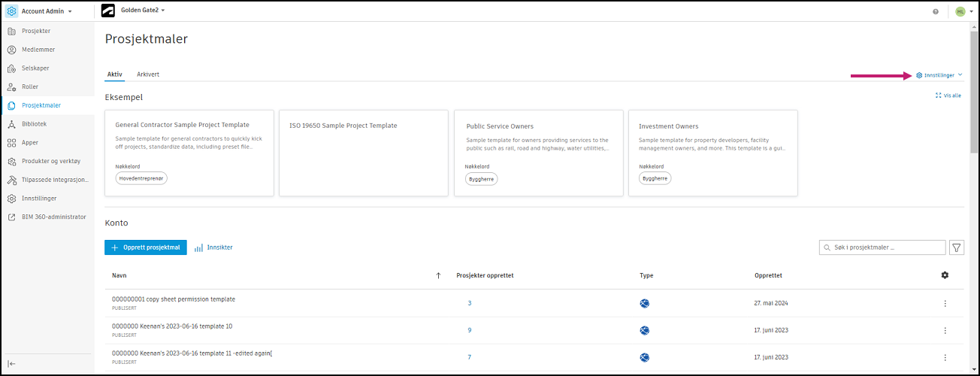Open table column settings gear
The width and height of the screenshot is (980, 376).
[945, 275]
